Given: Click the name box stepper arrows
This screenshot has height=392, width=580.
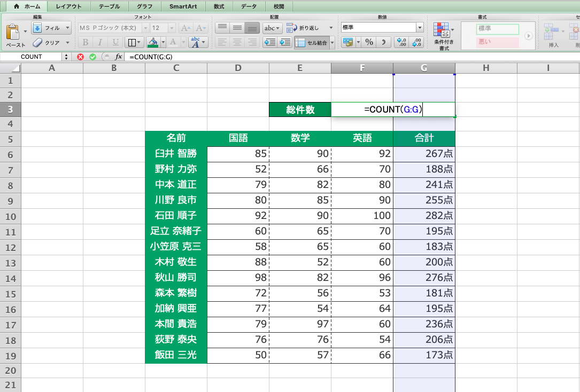Looking at the screenshot, I should point(66,57).
